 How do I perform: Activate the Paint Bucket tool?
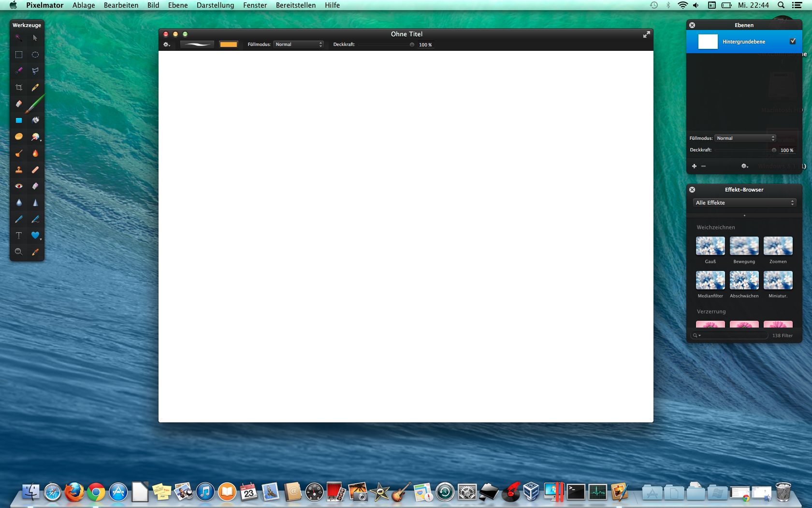35,120
